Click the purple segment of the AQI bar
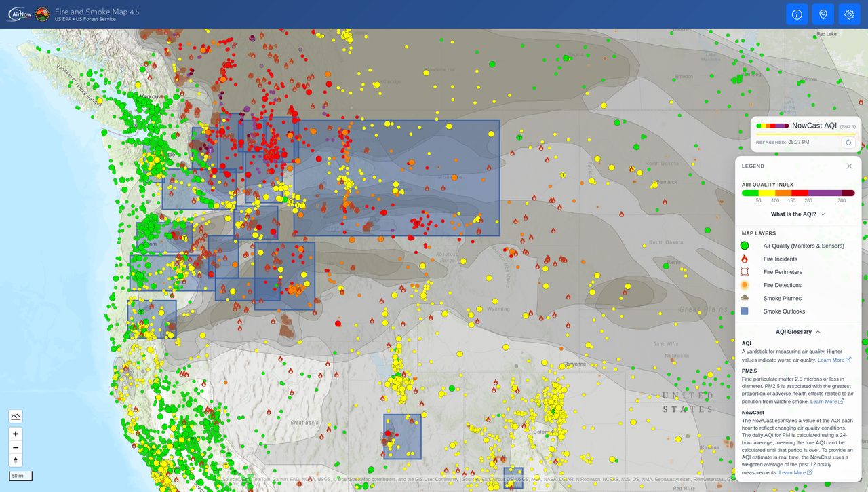 point(825,193)
